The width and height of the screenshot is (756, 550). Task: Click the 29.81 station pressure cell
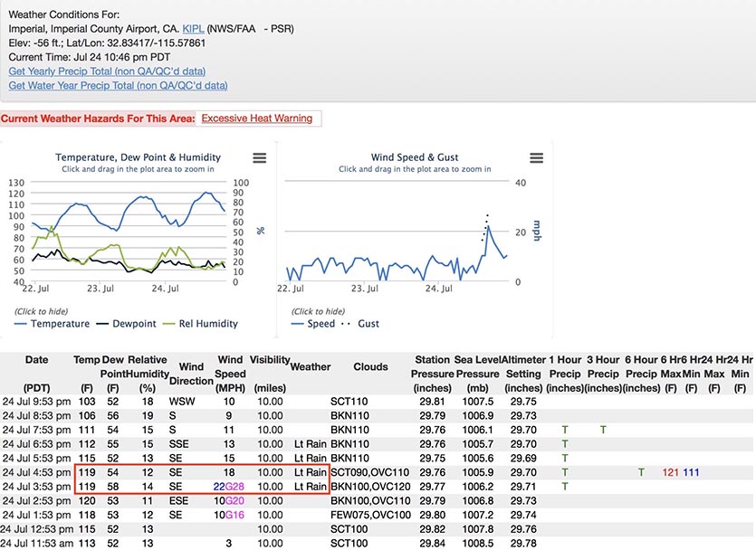pos(432,402)
